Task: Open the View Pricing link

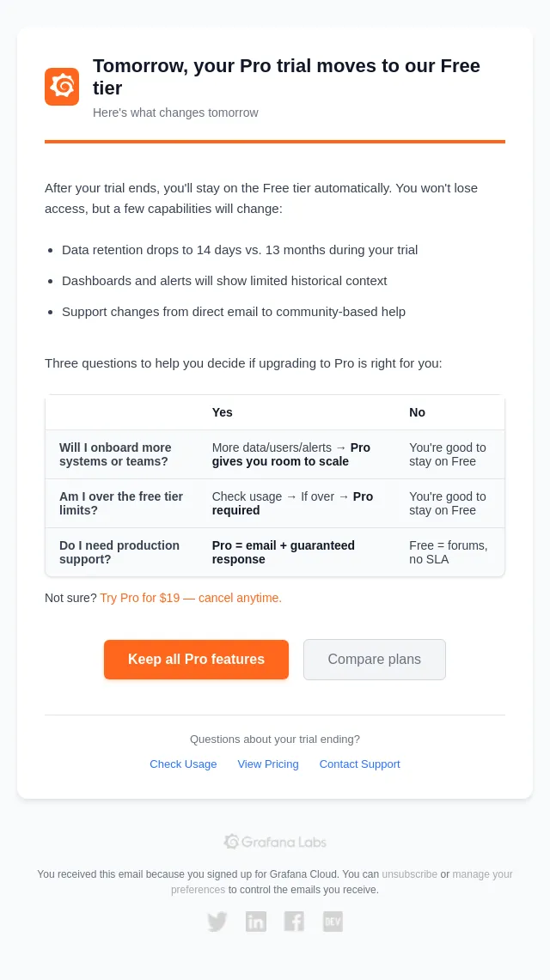Action: click(268, 764)
